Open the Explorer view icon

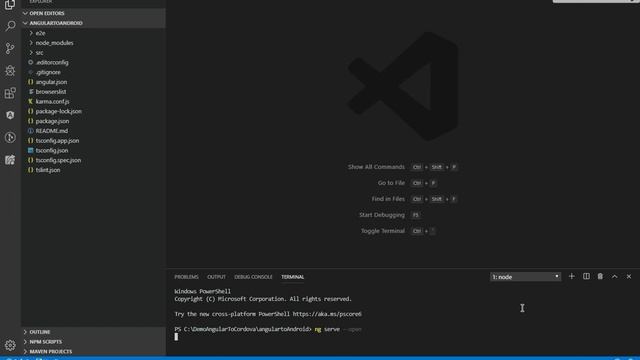point(10,5)
